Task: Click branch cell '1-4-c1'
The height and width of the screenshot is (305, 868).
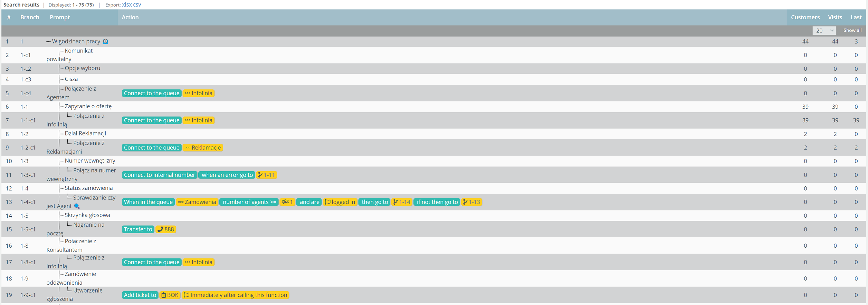Action: point(28,202)
